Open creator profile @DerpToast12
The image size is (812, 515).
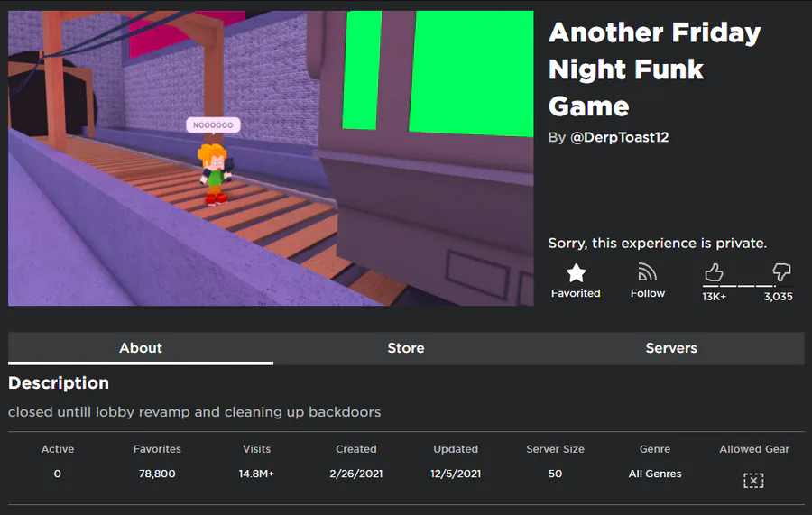pyautogui.click(x=619, y=137)
